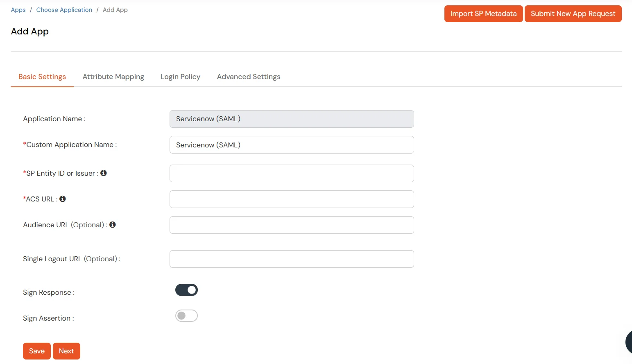Click the Import SP Metadata button
The height and width of the screenshot is (364, 632).
pyautogui.click(x=483, y=14)
